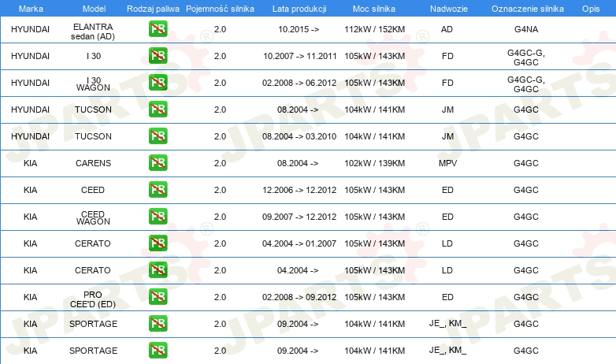The image size is (616, 364).
Task: Select fuel icon in CEED row dated 12.2006
Action: pyautogui.click(x=158, y=189)
